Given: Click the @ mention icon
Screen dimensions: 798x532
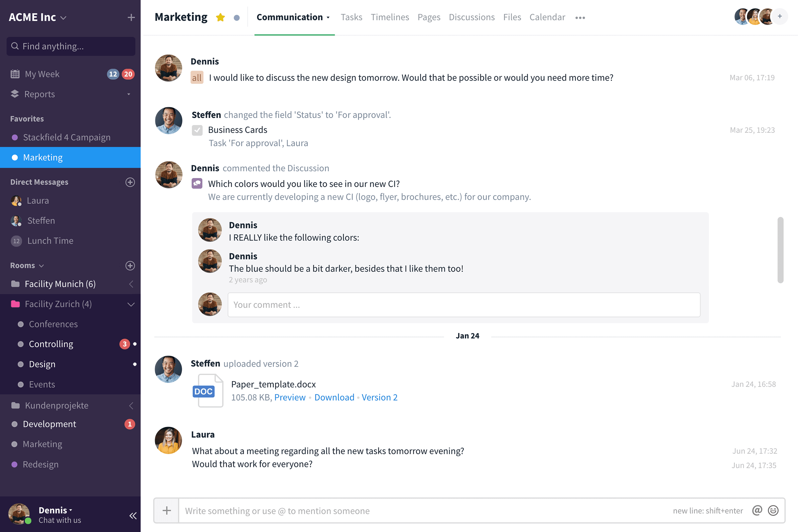Looking at the screenshot, I should click(x=757, y=511).
